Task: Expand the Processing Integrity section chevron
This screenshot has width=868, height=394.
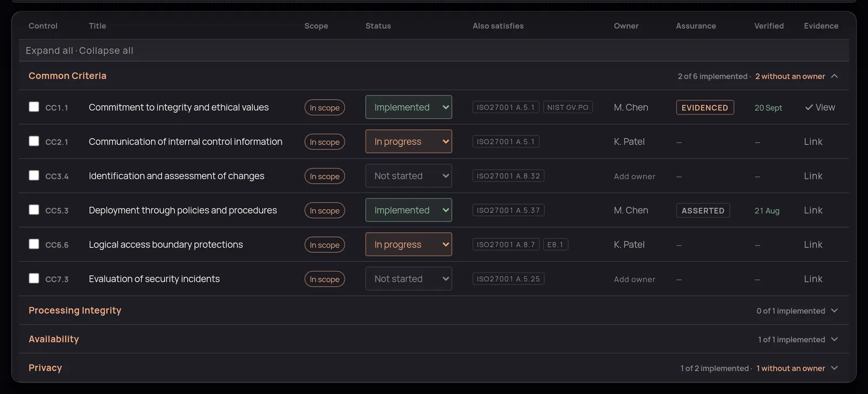Action: 834,310
